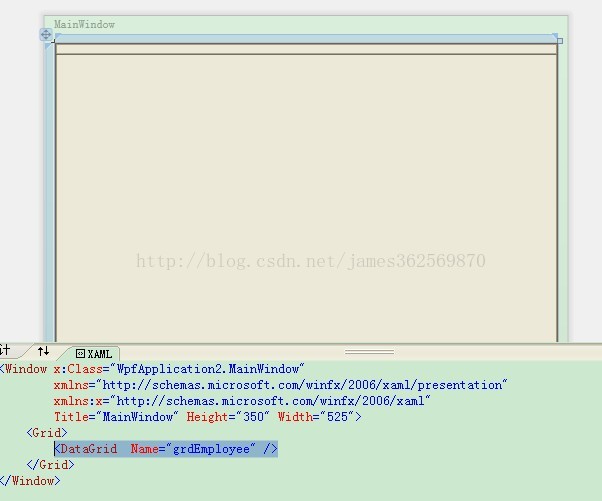Click the swap panes arrows icon
This screenshot has height=501, width=602.
[x=43, y=351]
